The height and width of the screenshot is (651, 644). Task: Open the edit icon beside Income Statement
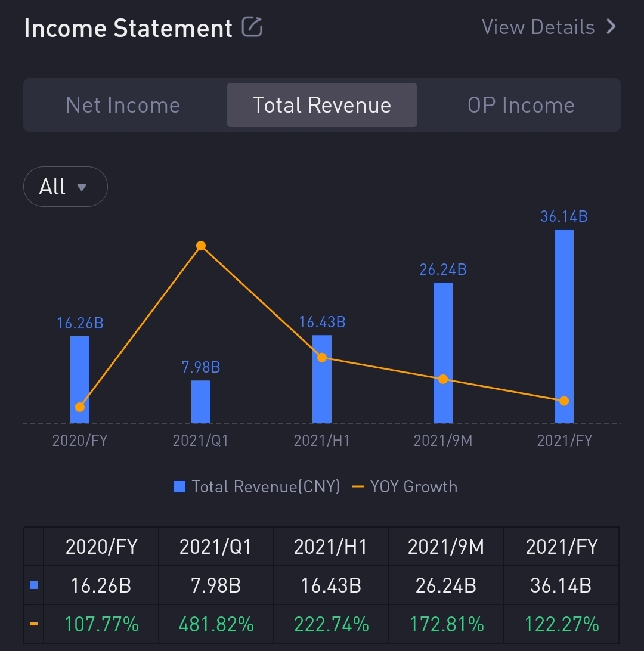(252, 27)
